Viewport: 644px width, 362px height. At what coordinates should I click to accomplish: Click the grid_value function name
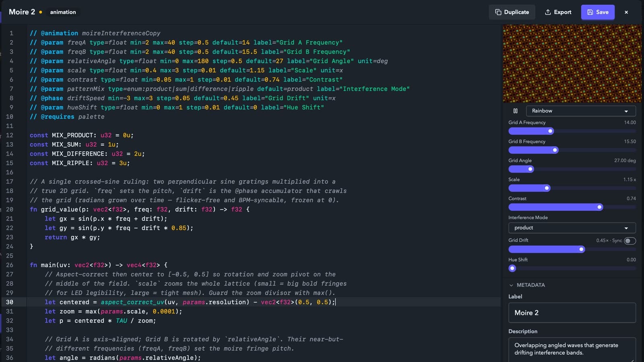coord(60,210)
